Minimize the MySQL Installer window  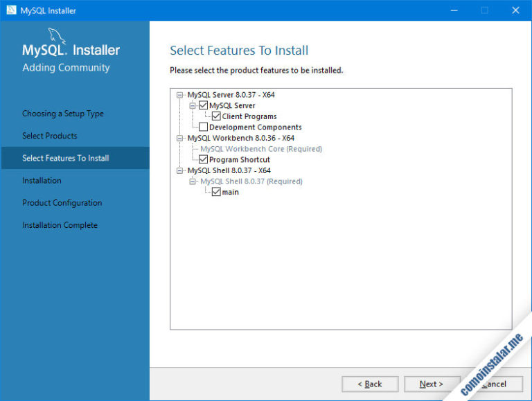(x=454, y=10)
